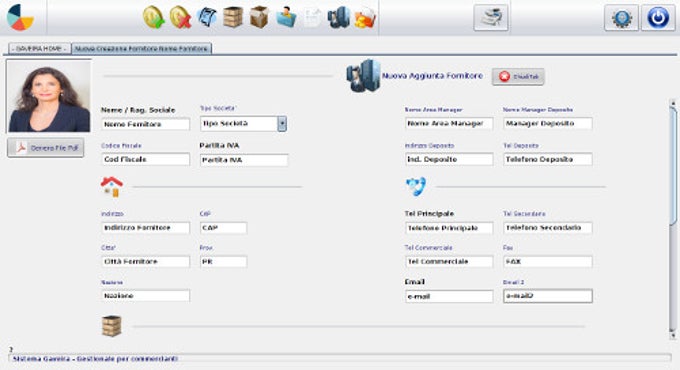Click the pie chart logo icon
The image size is (680, 370).
click(20, 18)
